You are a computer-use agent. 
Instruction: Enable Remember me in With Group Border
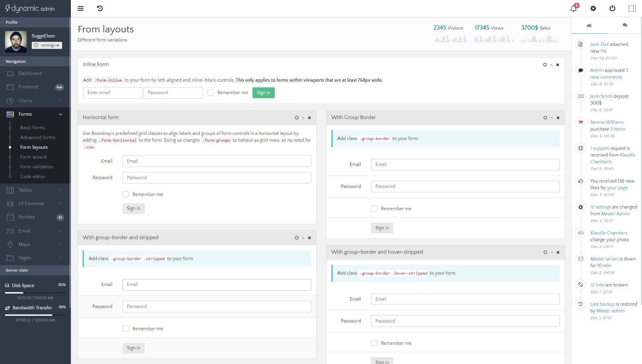(x=374, y=208)
